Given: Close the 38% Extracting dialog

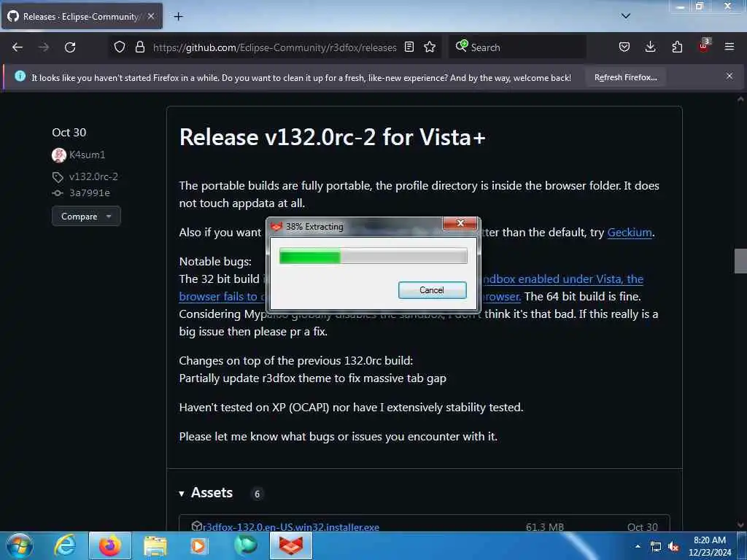Looking at the screenshot, I should pyautogui.click(x=460, y=223).
